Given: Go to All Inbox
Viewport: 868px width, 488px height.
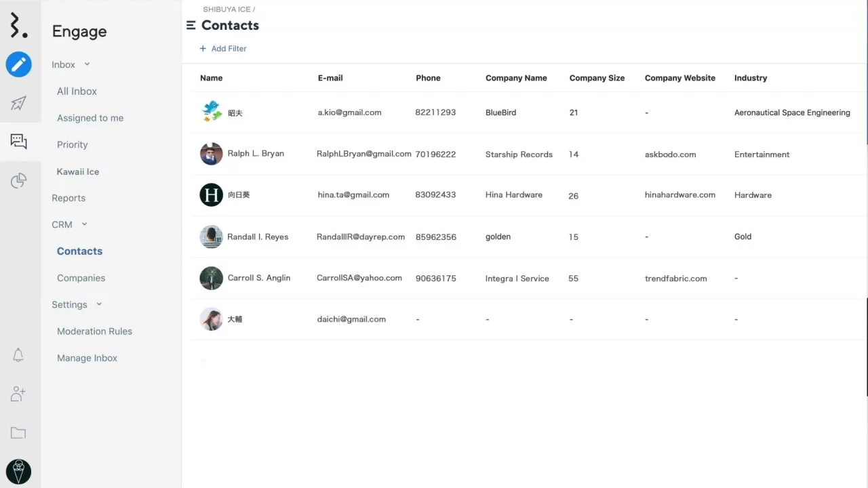Looking at the screenshot, I should point(77,91).
